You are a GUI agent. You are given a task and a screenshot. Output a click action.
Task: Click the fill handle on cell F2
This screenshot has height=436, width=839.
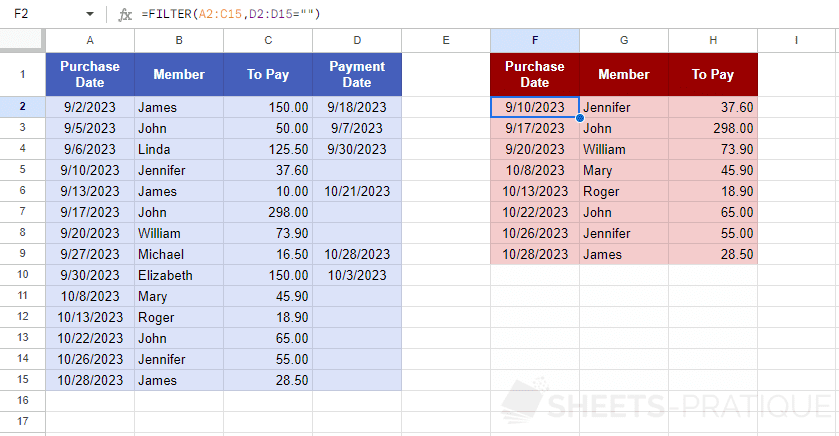[x=580, y=118]
